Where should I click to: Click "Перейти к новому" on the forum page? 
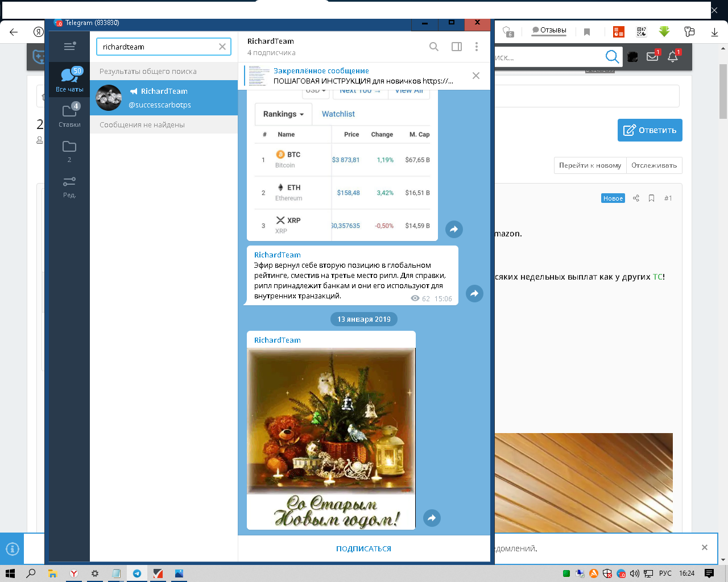click(590, 165)
